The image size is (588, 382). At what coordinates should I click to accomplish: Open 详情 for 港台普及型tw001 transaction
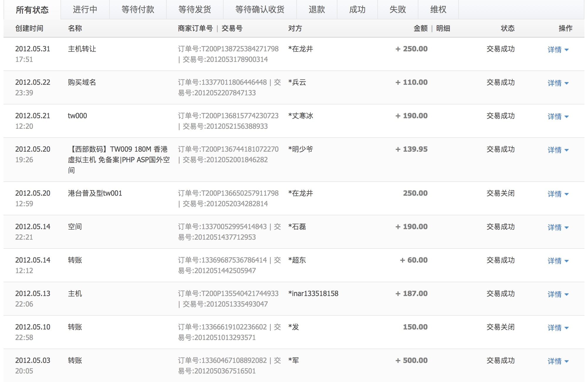coord(558,194)
